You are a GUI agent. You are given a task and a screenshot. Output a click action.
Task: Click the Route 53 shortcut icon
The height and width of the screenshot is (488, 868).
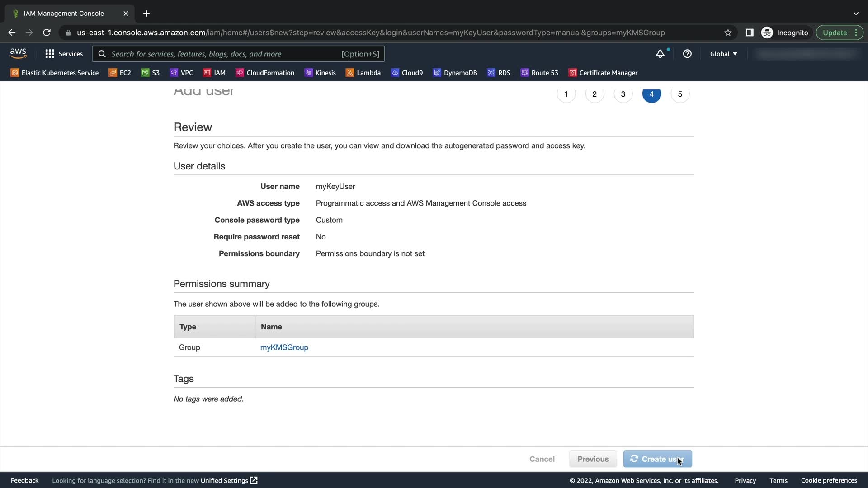(524, 73)
